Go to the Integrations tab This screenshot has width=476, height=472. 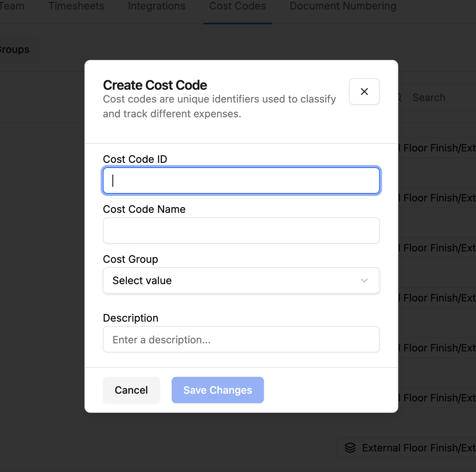pyautogui.click(x=157, y=6)
